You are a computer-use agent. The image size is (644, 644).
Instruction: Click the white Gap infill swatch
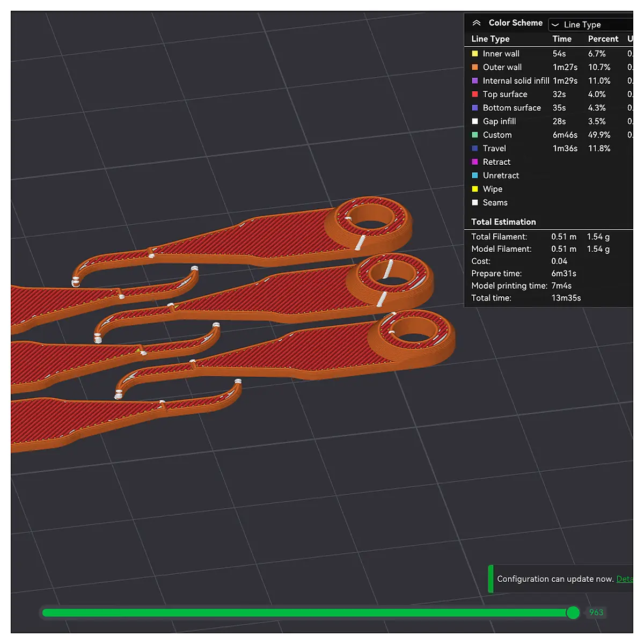475,121
